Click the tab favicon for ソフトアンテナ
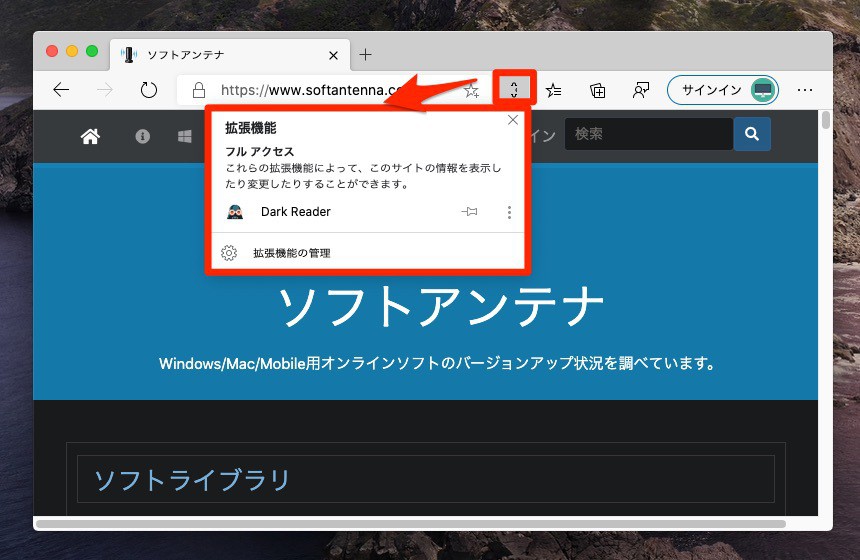Viewport: 860px width, 560px height. tap(128, 55)
